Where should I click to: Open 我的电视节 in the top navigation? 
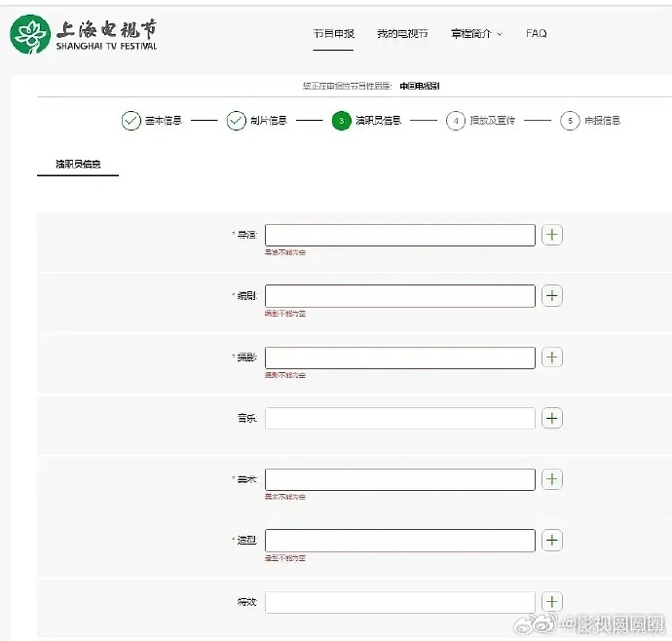click(402, 33)
